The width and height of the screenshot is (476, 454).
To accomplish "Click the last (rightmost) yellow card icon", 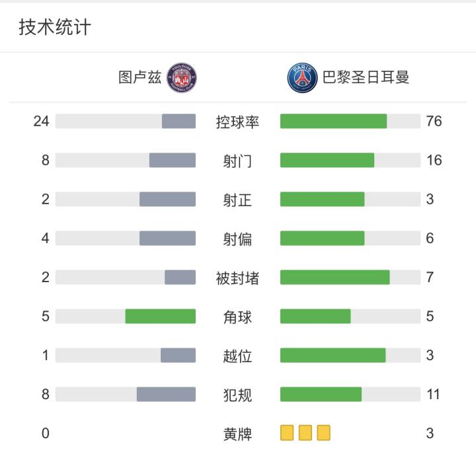I will click(323, 434).
